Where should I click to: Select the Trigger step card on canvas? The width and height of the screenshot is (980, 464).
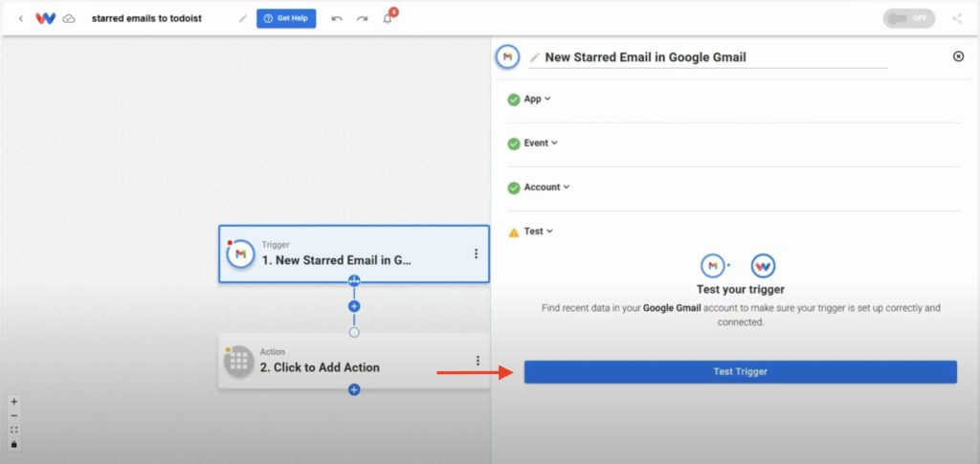click(x=354, y=254)
